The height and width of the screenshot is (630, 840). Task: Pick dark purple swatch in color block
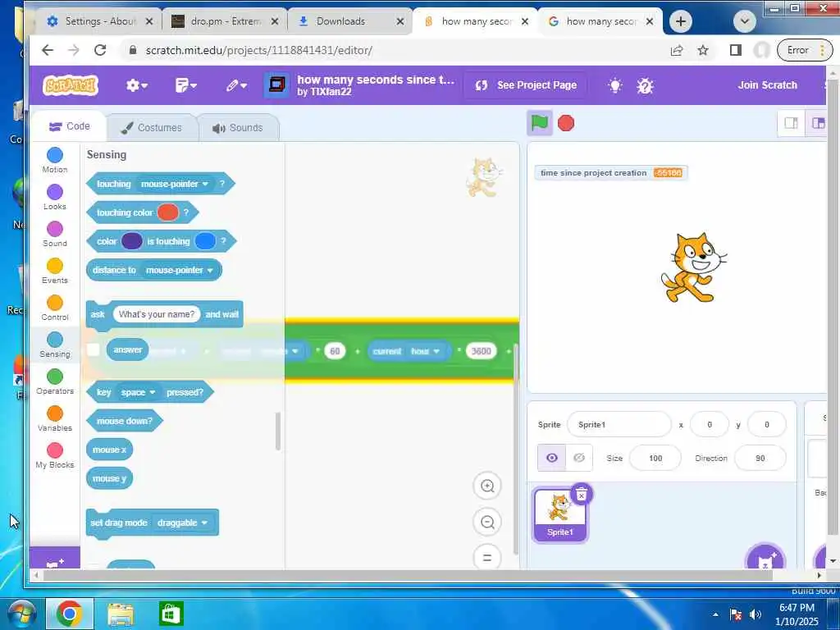coord(132,241)
